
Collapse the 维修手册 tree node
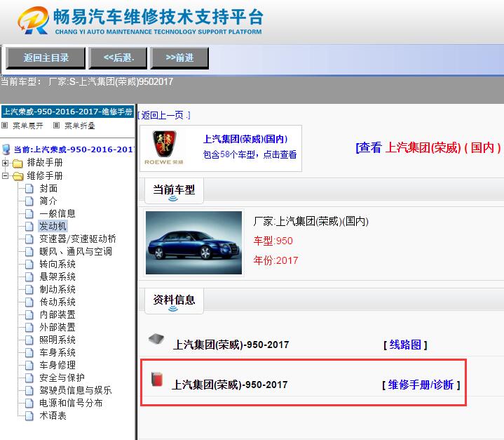pos(5,175)
